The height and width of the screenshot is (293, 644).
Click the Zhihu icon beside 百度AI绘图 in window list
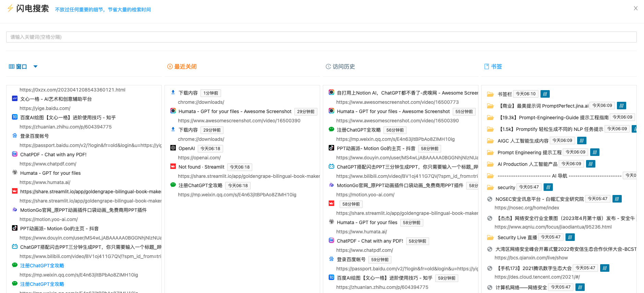pos(15,117)
